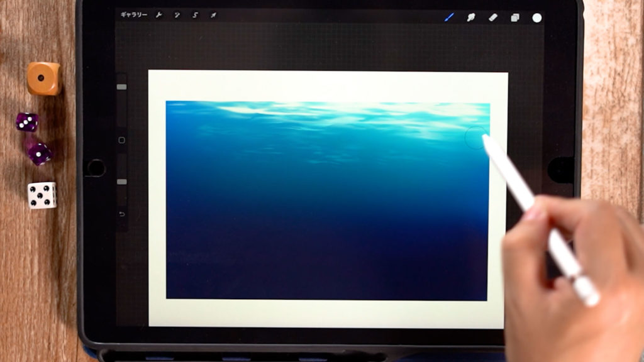The height and width of the screenshot is (362, 644).
Task: Open the Adjustments magic wand menu
Action: click(177, 15)
